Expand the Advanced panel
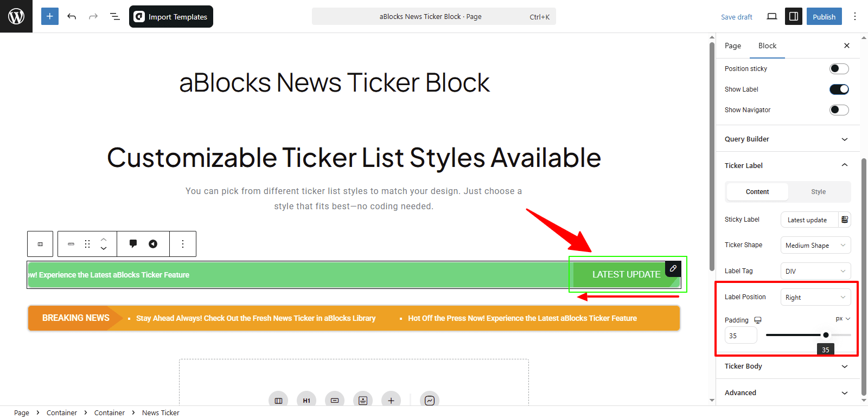Viewport: 868px width, 419px height. [787, 393]
